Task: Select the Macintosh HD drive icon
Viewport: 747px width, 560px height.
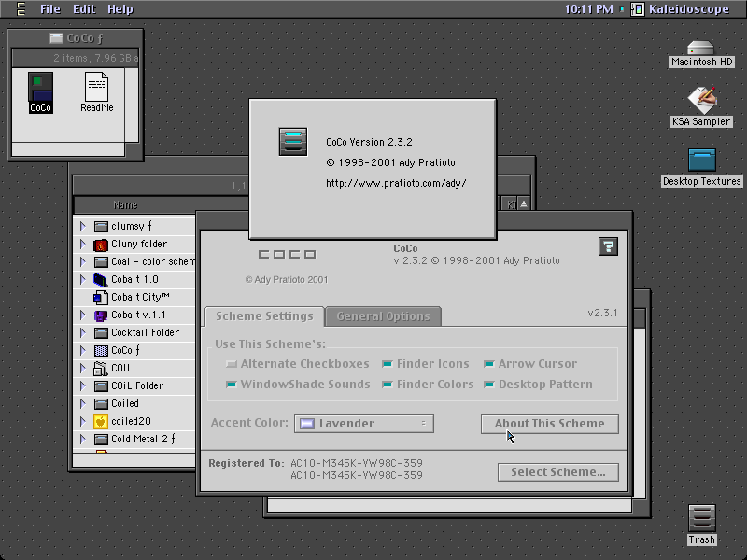Action: coord(701,49)
